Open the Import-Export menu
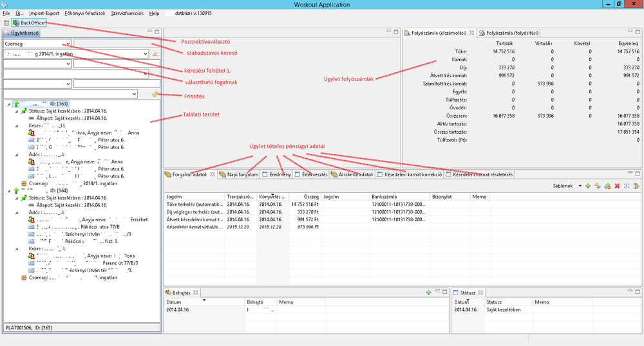644x346 pixels. point(44,13)
